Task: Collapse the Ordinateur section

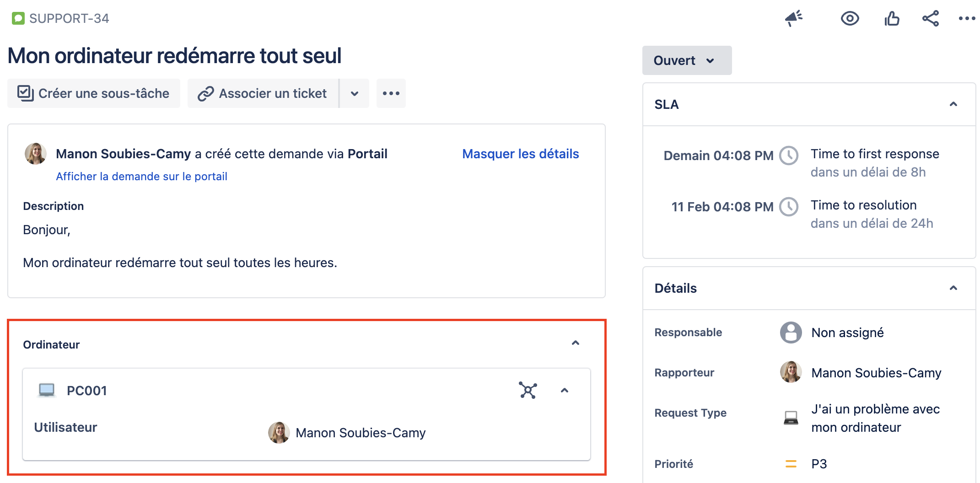Action: [576, 343]
